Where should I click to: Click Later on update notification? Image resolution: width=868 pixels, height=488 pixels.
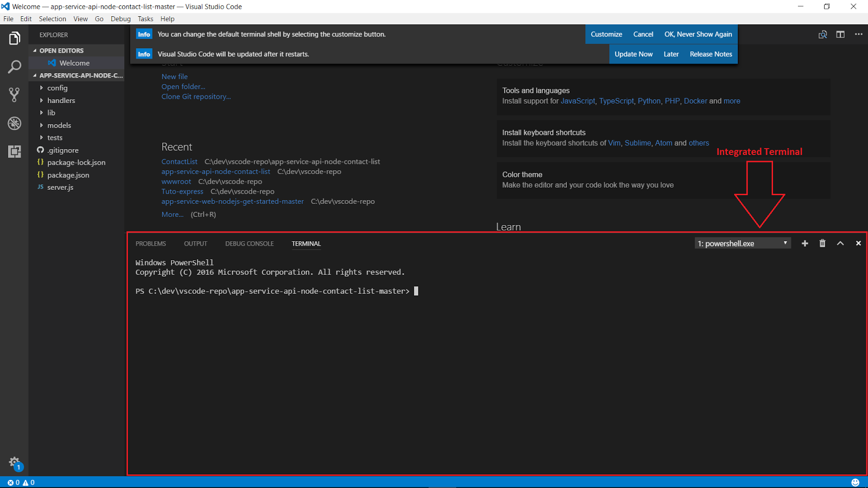(671, 54)
